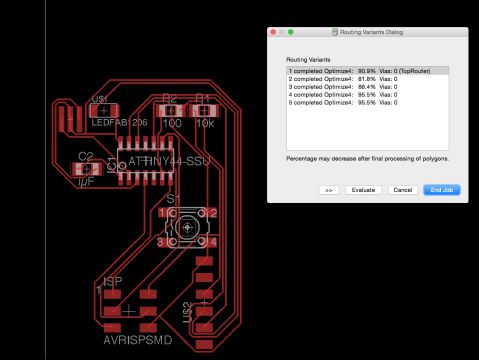Click the US2 connector label

188,312
